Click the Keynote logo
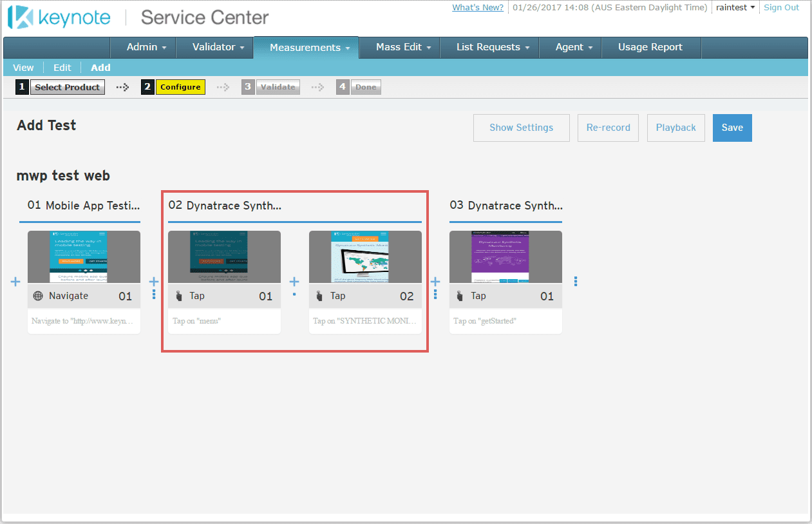The height and width of the screenshot is (524, 812). pos(59,18)
